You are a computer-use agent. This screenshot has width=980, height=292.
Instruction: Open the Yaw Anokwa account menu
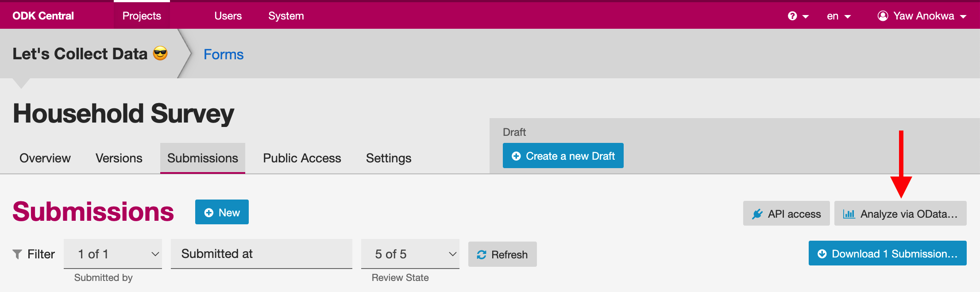click(x=922, y=16)
